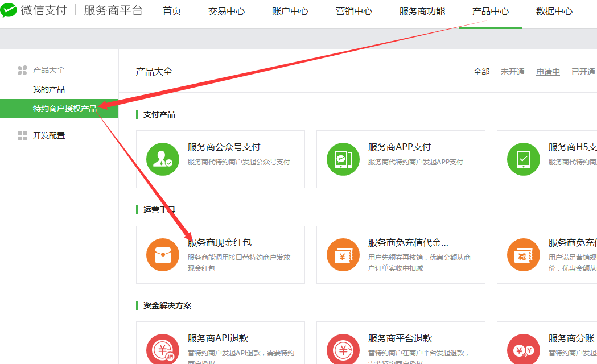The image size is (597, 364).
Task: Click the 资金解决方案 section heading
Action: pyautogui.click(x=167, y=305)
